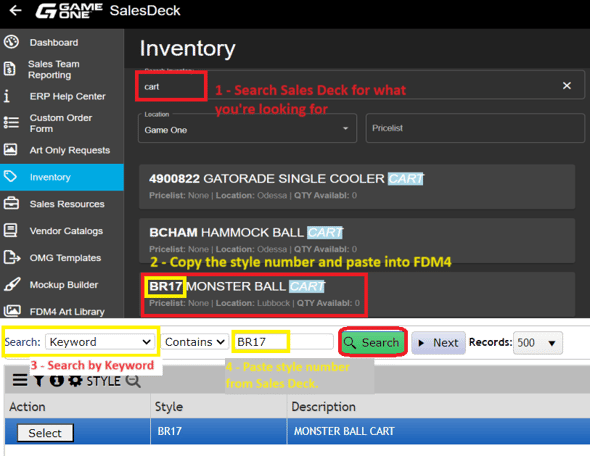Click the back arrow in header

15,11
